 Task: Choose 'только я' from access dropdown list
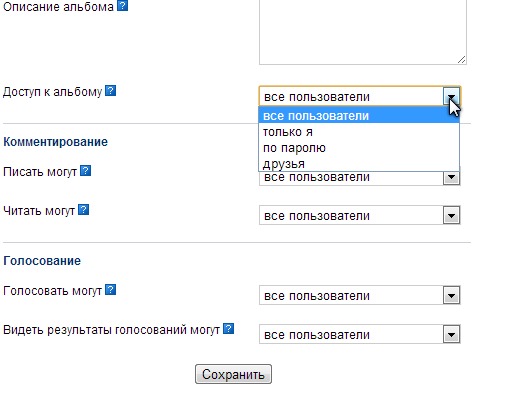pyautogui.click(x=359, y=132)
